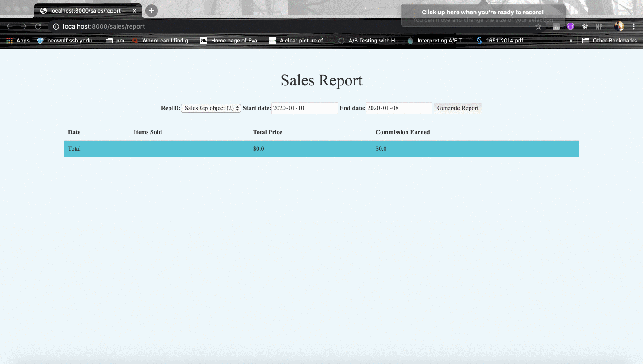Viewport: 643px width, 364px height.
Task: Click the address bar URL
Action: click(104, 26)
